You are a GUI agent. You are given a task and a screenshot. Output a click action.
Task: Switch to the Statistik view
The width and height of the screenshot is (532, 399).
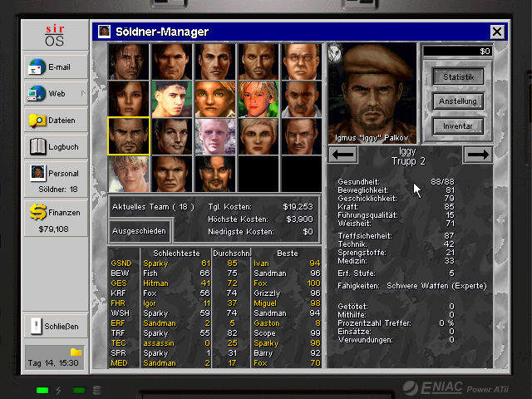pyautogui.click(x=458, y=77)
